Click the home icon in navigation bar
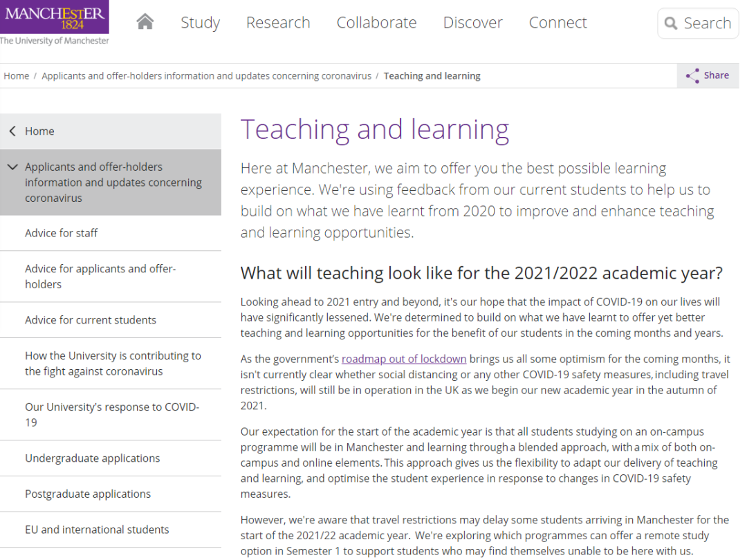This screenshot has width=747, height=560. [145, 22]
